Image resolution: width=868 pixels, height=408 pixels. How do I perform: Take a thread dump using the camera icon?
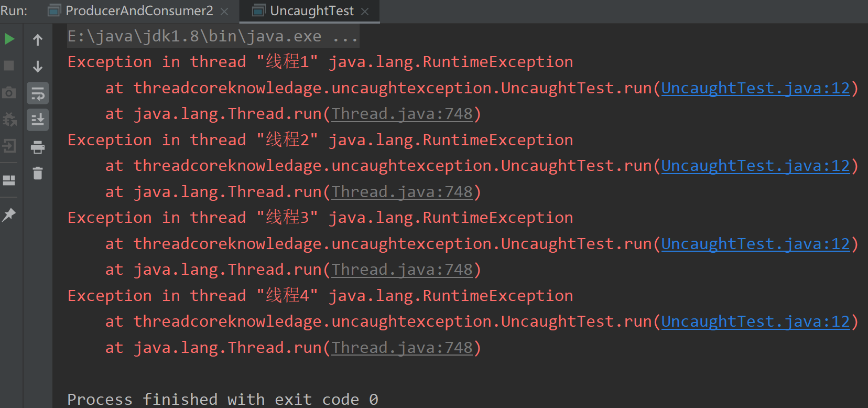click(x=9, y=92)
